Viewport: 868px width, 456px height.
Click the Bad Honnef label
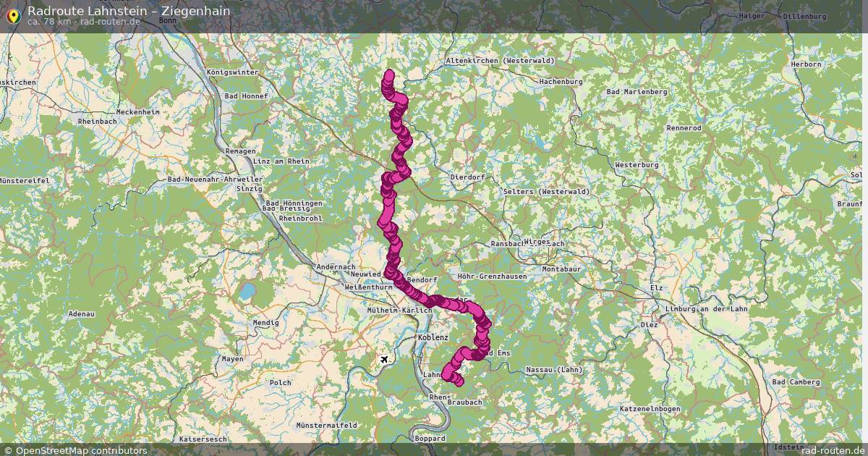(x=247, y=96)
